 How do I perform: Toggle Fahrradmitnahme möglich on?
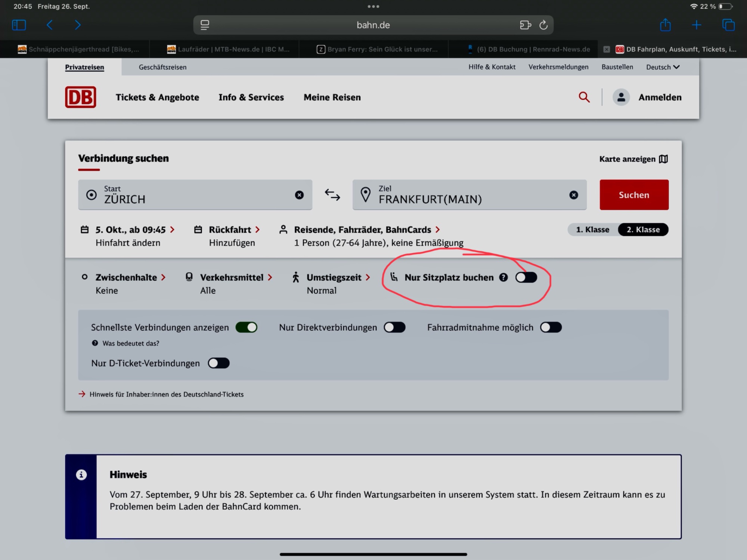(x=551, y=327)
